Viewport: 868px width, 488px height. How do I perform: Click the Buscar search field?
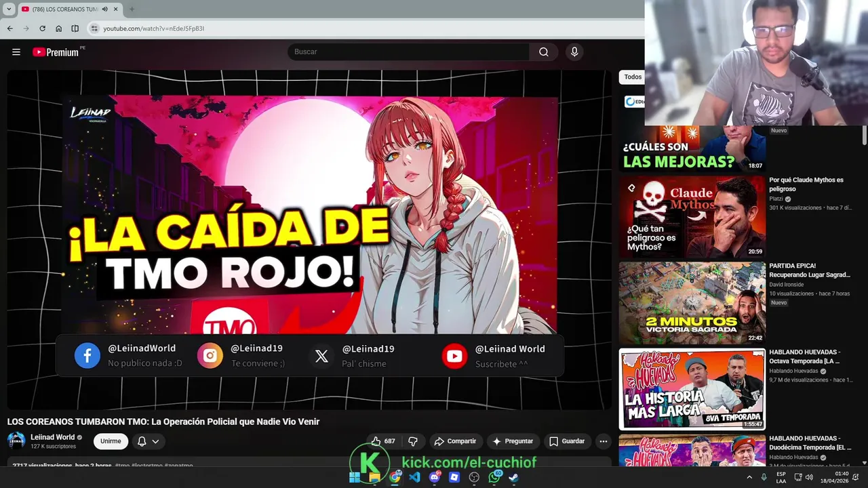pyautogui.click(x=408, y=52)
